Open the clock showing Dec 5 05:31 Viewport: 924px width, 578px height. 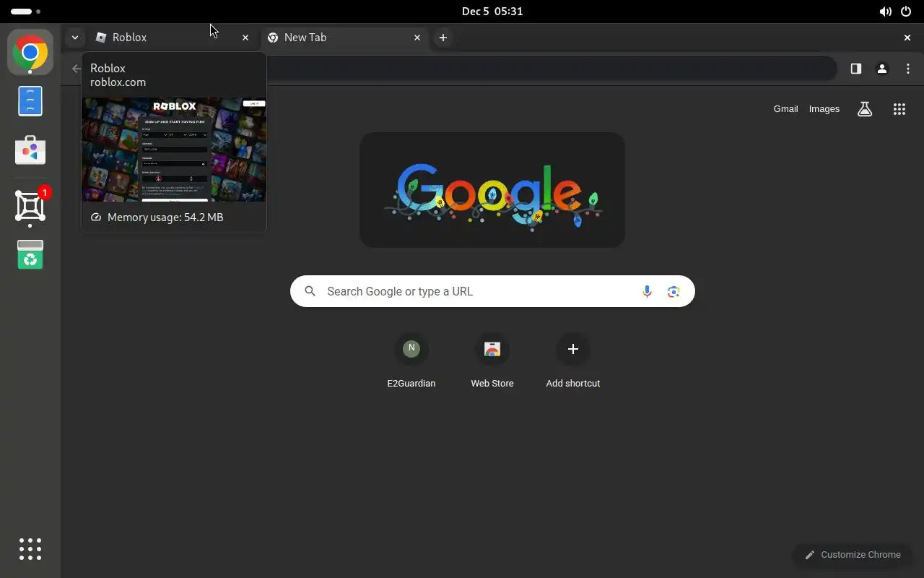tap(492, 12)
